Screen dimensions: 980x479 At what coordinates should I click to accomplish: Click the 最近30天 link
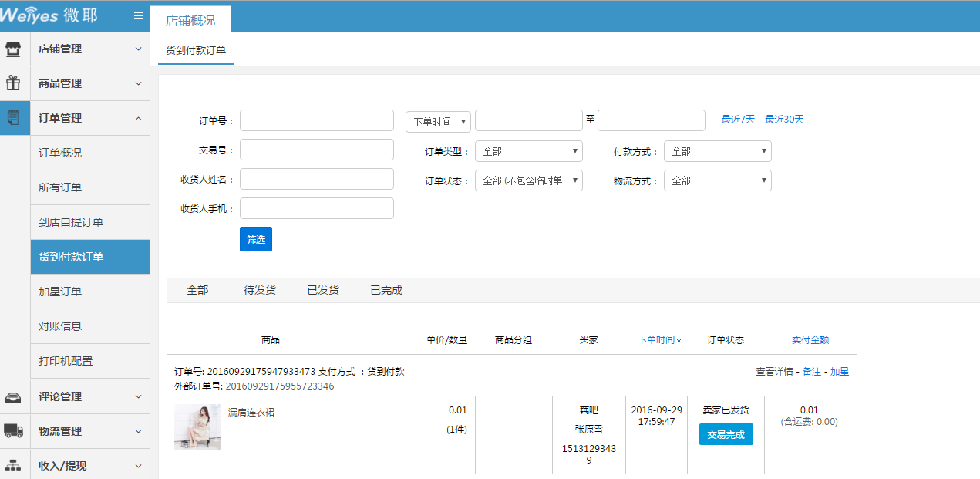coord(784,120)
